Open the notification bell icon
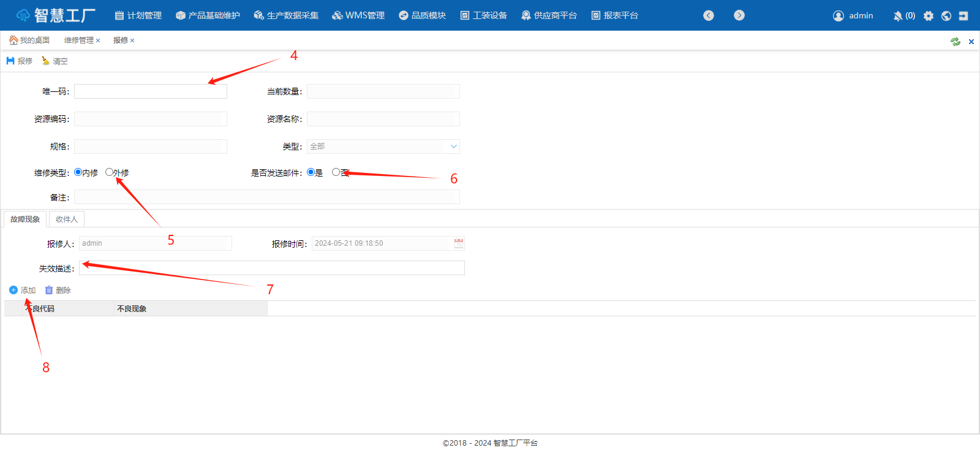This screenshot has width=980, height=453. coord(898,16)
